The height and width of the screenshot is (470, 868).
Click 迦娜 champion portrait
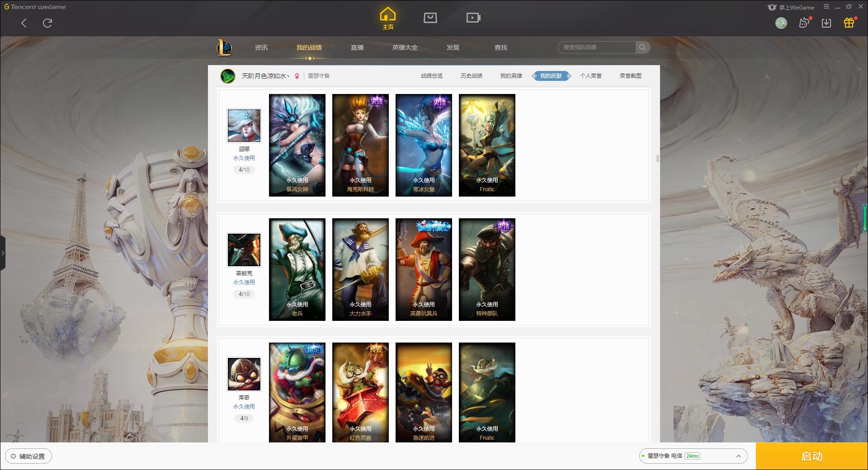tap(244, 126)
